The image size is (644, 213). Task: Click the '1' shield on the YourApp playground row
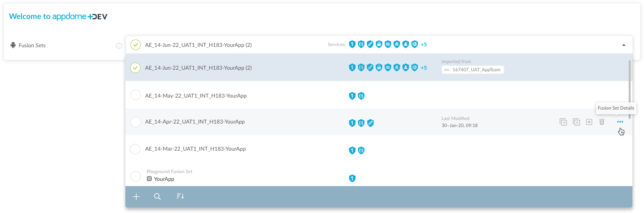point(352,178)
